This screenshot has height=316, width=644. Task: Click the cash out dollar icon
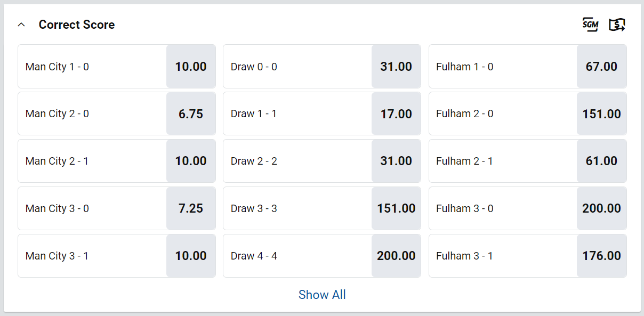pyautogui.click(x=617, y=25)
